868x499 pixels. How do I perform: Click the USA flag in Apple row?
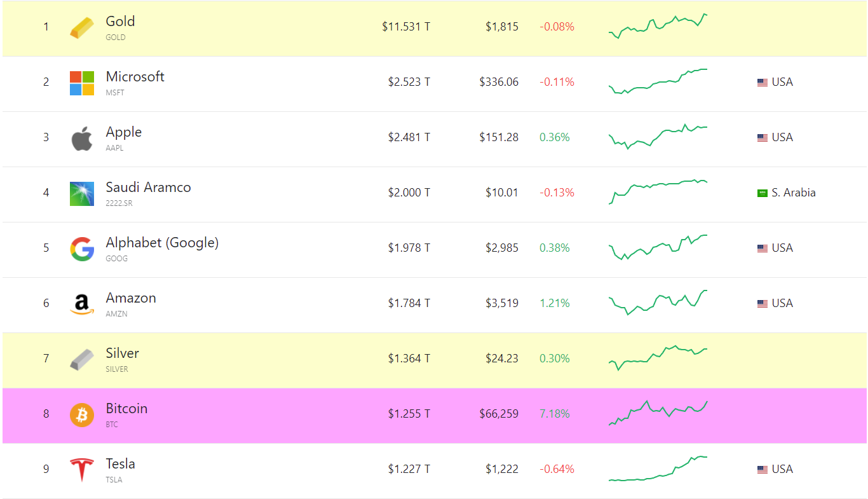pyautogui.click(x=763, y=137)
